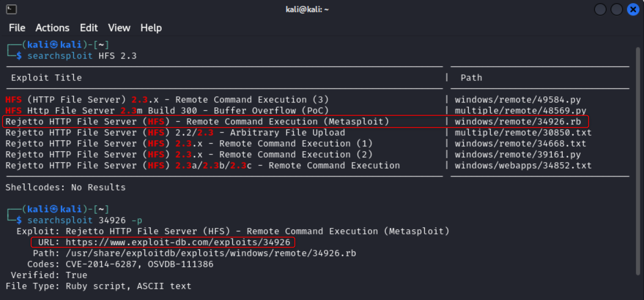Open the Help menu
The image size is (644, 300).
[151, 28]
